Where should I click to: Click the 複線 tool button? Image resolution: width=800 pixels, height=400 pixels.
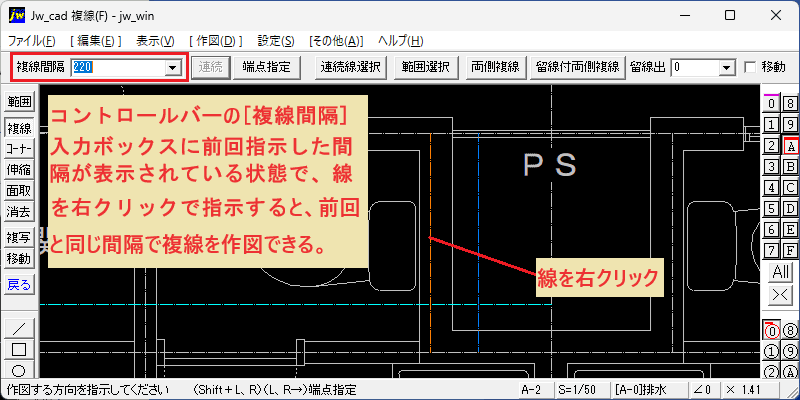19,128
